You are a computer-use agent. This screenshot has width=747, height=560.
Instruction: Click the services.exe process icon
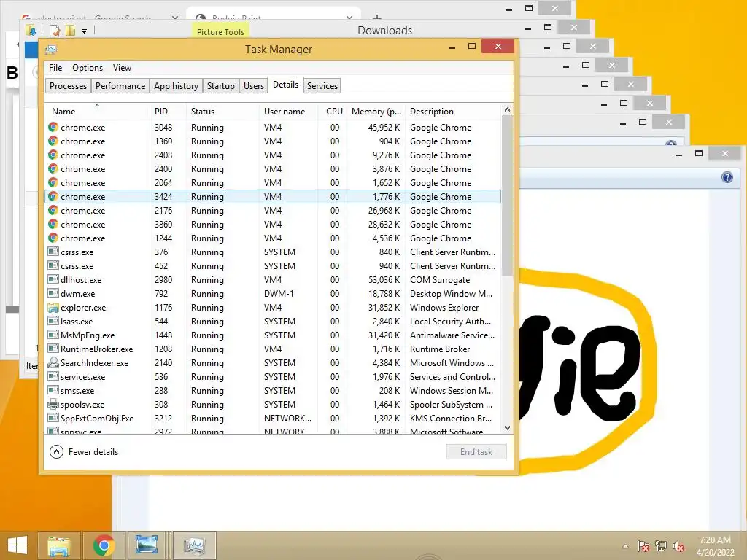click(53, 376)
